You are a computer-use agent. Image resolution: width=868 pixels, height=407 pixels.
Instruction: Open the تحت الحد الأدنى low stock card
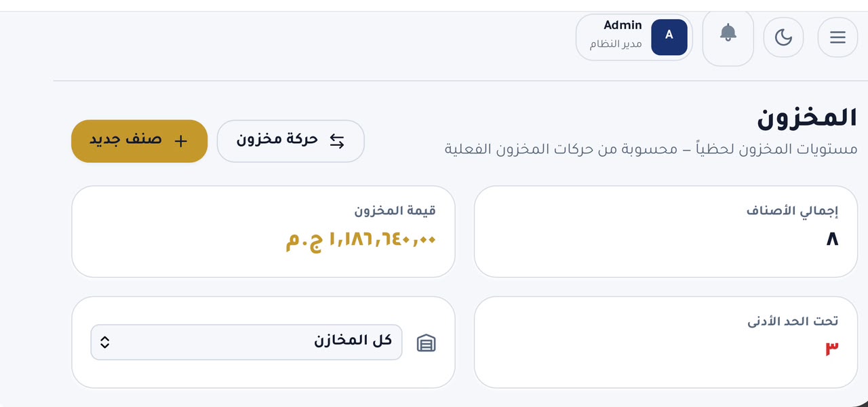click(x=666, y=342)
